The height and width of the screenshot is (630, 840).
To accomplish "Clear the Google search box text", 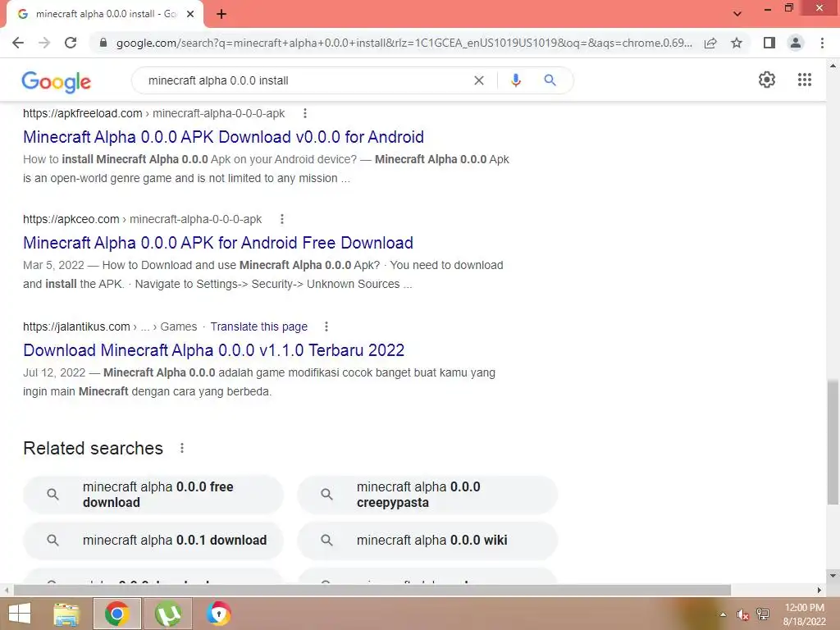I will (479, 80).
